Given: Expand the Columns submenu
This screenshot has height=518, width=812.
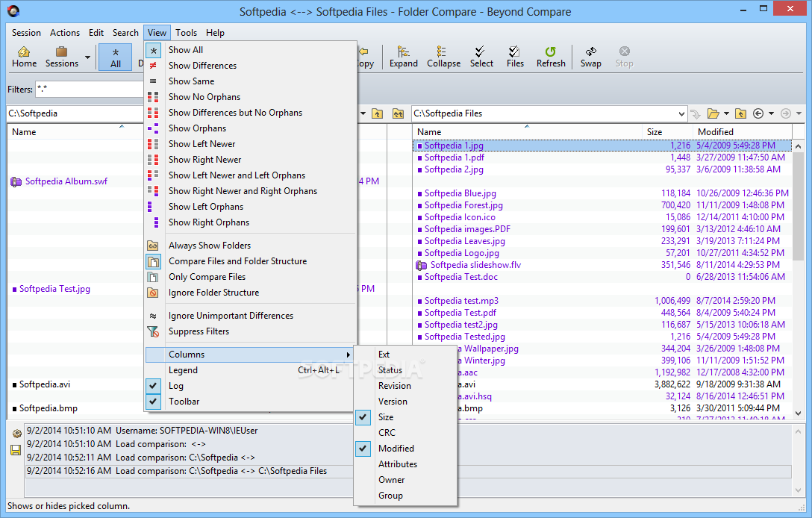Looking at the screenshot, I should click(x=251, y=355).
